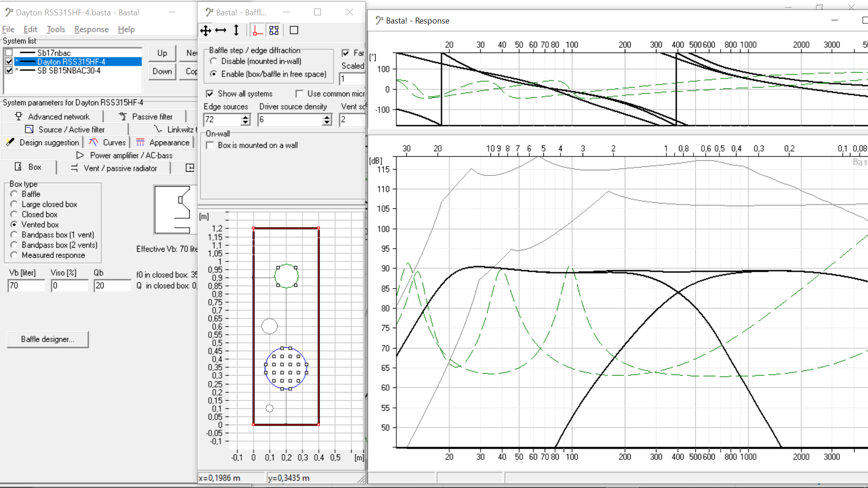
Task: Select the vertical move tool in Baffle toolbar
Action: tap(236, 30)
